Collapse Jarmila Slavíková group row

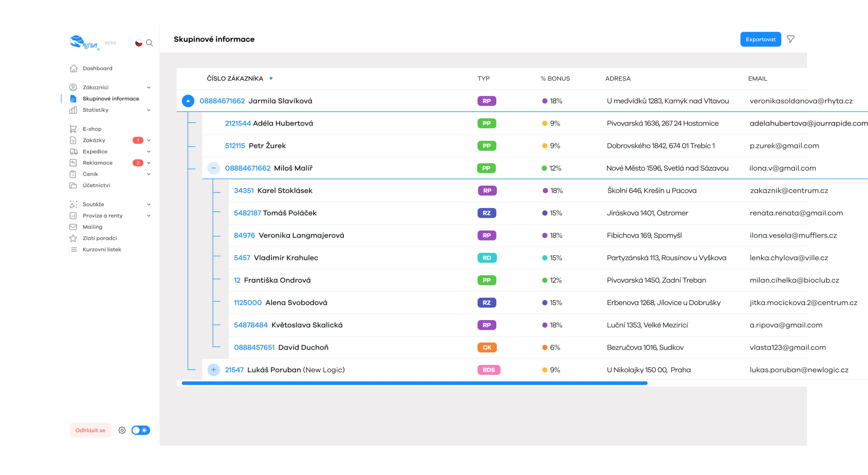click(x=188, y=101)
